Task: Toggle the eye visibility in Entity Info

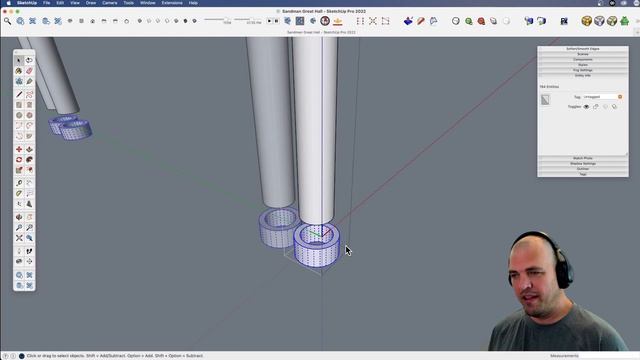Action: pyautogui.click(x=586, y=107)
